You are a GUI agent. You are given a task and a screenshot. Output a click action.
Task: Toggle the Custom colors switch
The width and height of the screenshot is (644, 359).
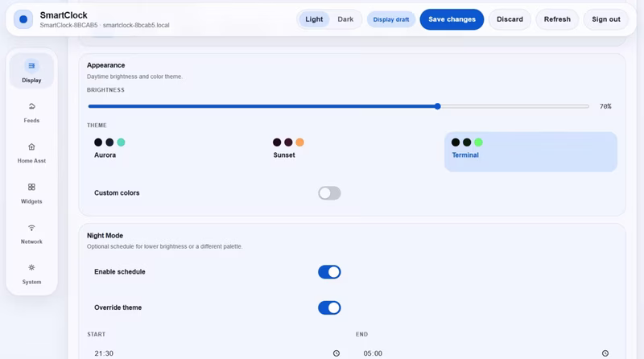329,193
